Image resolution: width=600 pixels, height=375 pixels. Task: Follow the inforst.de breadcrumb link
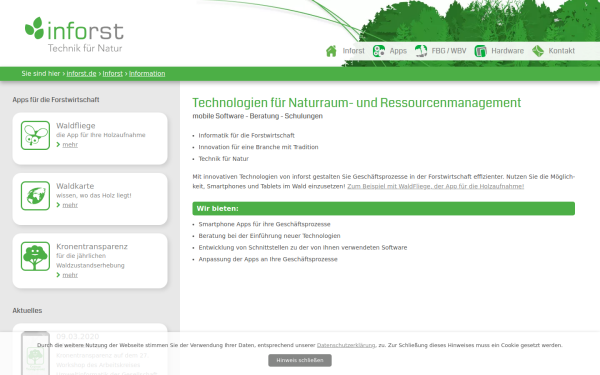(81, 73)
